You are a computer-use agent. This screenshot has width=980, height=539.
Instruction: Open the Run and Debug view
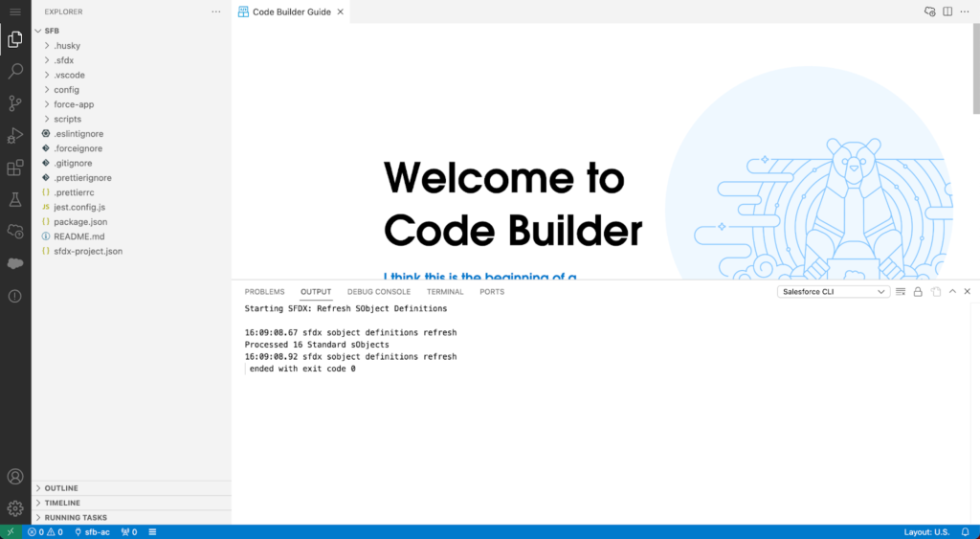coord(15,136)
